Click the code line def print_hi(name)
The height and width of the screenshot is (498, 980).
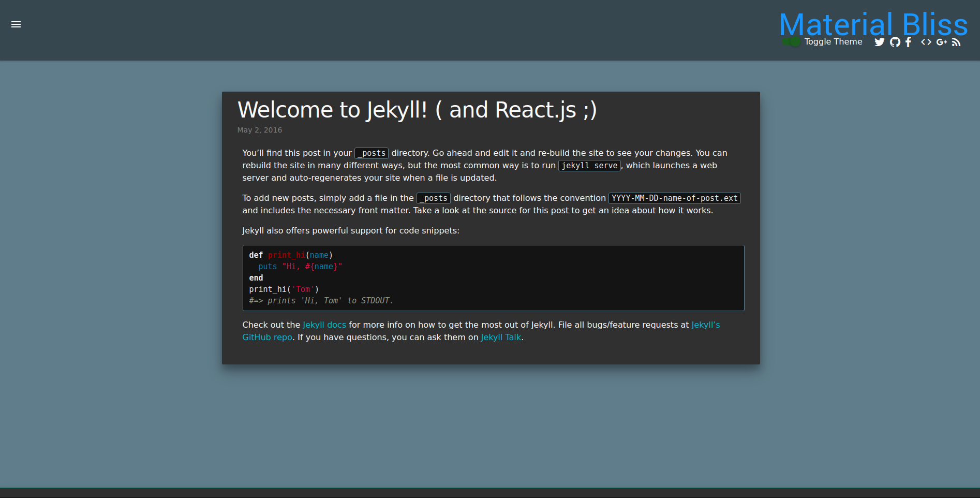291,255
